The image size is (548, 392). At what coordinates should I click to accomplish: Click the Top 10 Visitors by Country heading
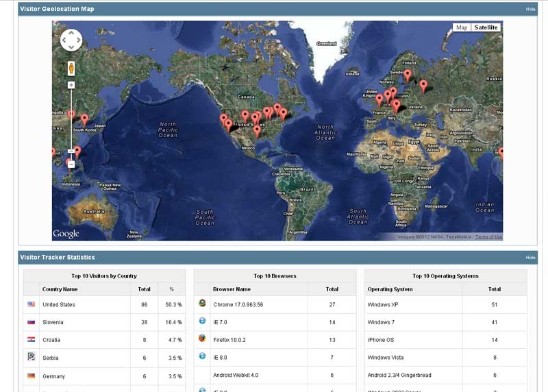pos(104,276)
